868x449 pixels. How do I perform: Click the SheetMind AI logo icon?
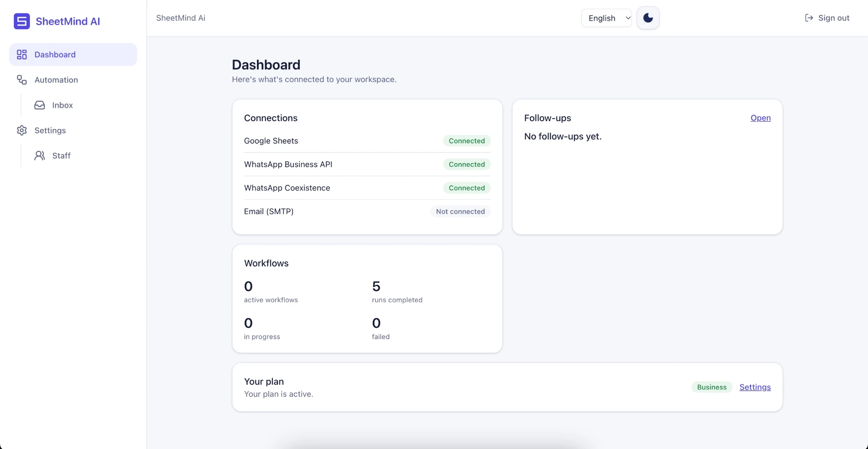click(x=22, y=21)
